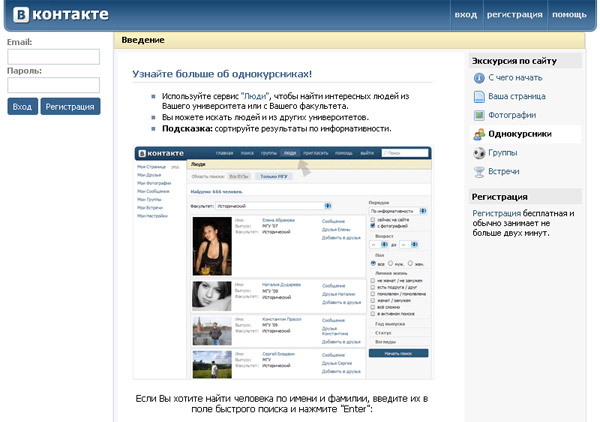Go to "помощь" in the top menu
600x422 pixels.
click(569, 15)
